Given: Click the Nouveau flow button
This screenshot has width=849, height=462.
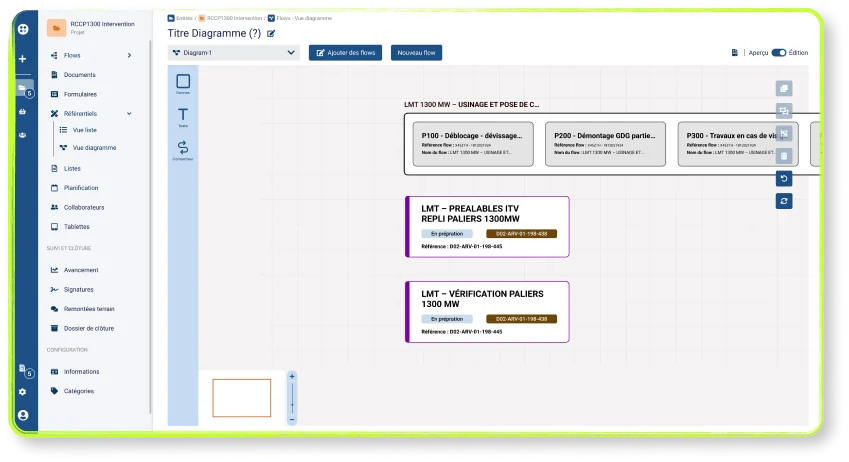Looking at the screenshot, I should pyautogui.click(x=416, y=53).
